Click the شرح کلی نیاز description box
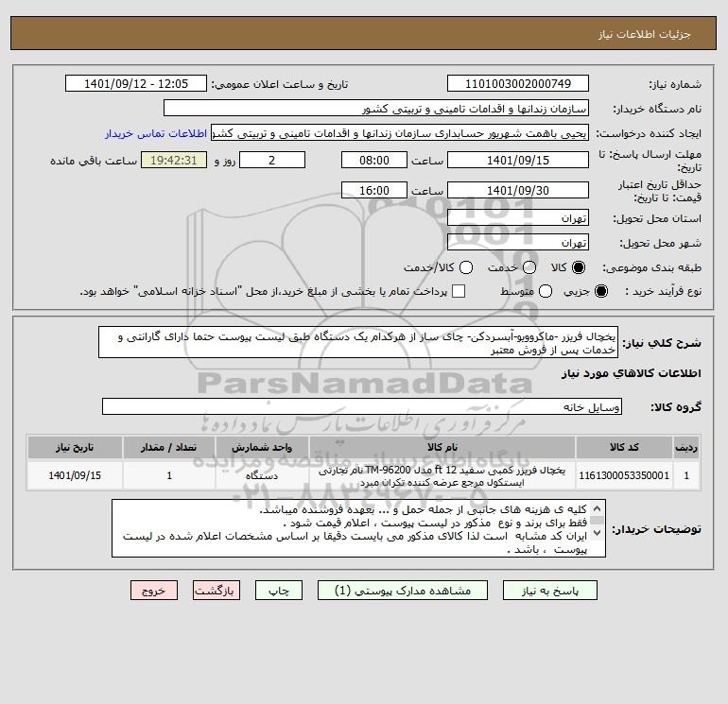Screen dimensions: 728x704 point(358,342)
